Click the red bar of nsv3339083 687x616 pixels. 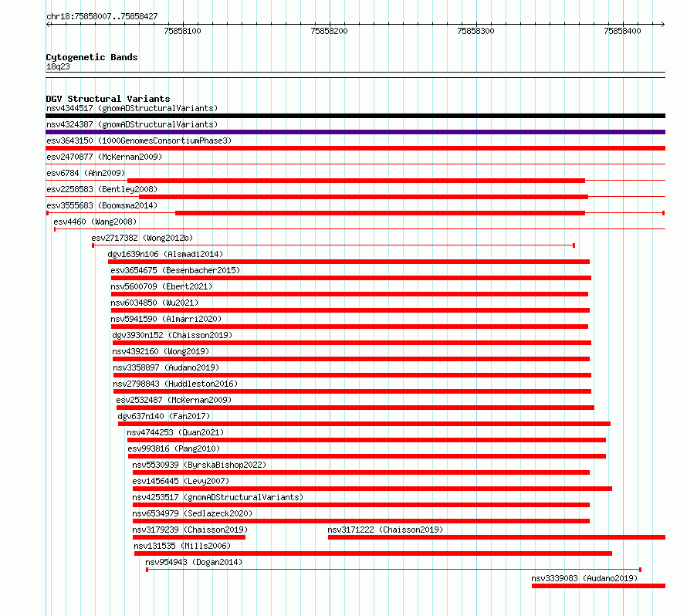point(598,586)
